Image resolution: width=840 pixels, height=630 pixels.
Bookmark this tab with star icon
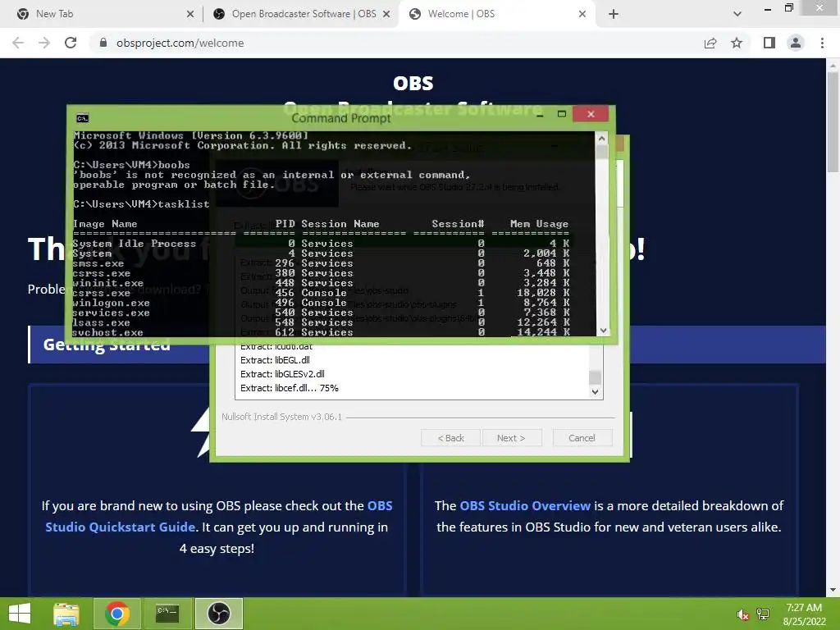pos(737,43)
